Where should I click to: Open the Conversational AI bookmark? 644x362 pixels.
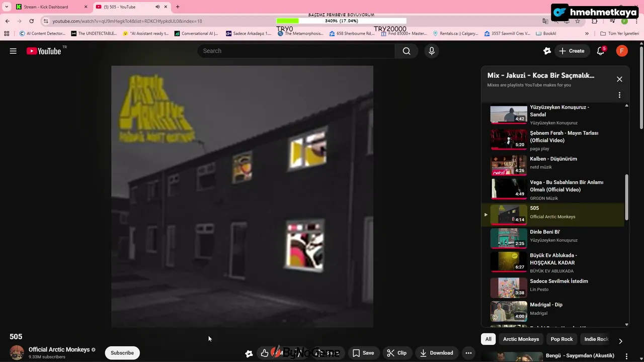(196, 34)
